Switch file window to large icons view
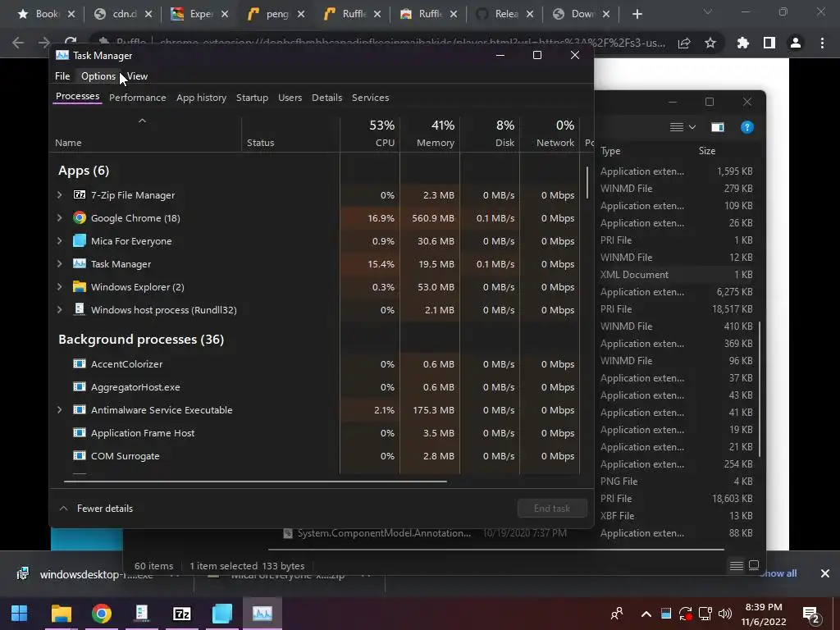The height and width of the screenshot is (630, 840). point(754,565)
